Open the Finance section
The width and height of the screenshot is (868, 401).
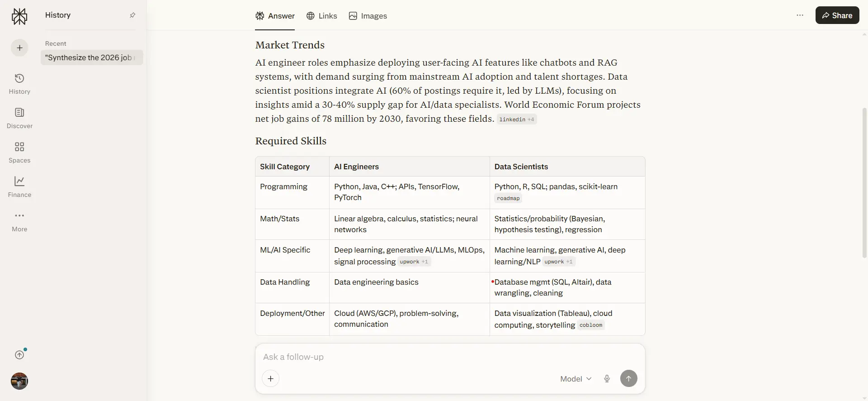pyautogui.click(x=19, y=186)
